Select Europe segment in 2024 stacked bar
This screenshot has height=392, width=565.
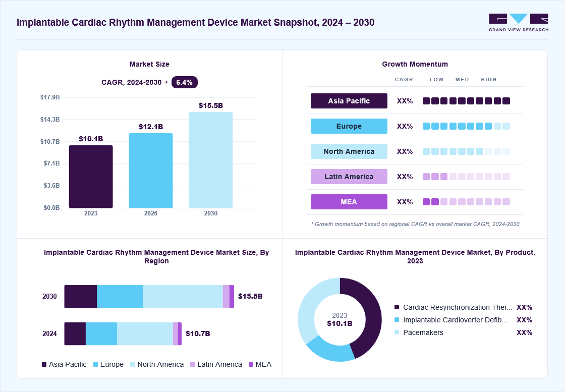(x=101, y=333)
